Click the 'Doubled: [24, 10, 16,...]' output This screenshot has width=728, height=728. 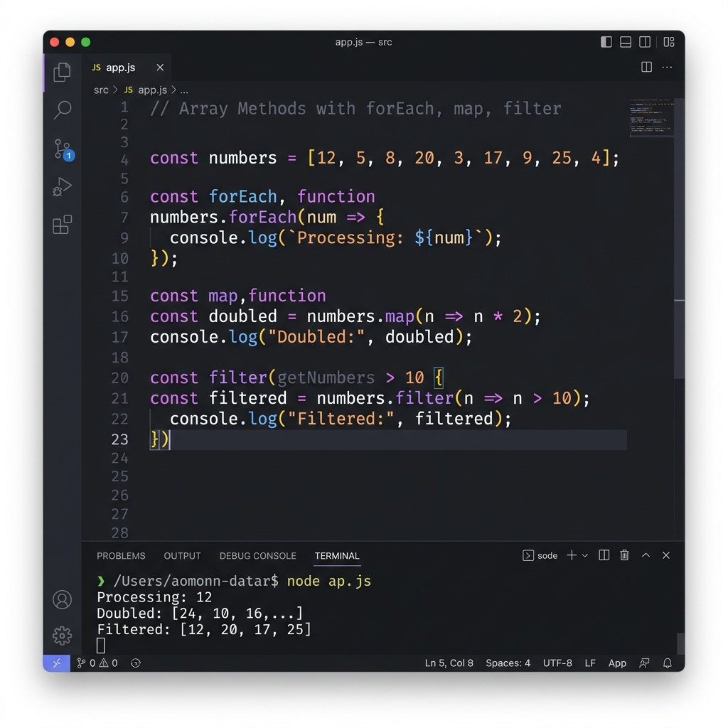pyautogui.click(x=200, y=614)
